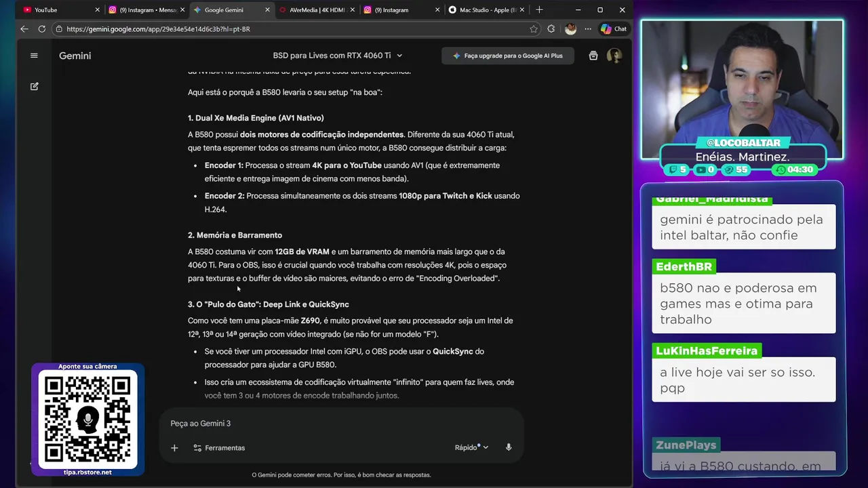The width and height of the screenshot is (868, 488).
Task: Open the Gemini main menu hamburger icon
Action: pyautogui.click(x=34, y=56)
